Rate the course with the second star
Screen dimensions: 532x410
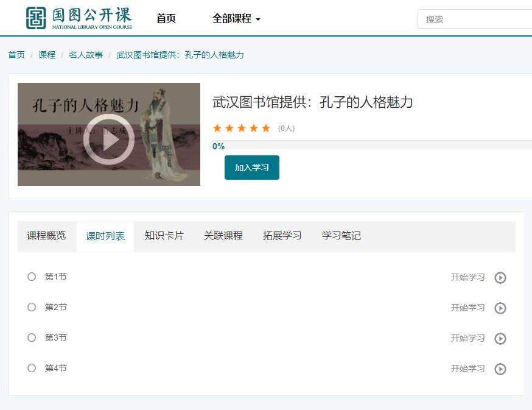tap(229, 128)
